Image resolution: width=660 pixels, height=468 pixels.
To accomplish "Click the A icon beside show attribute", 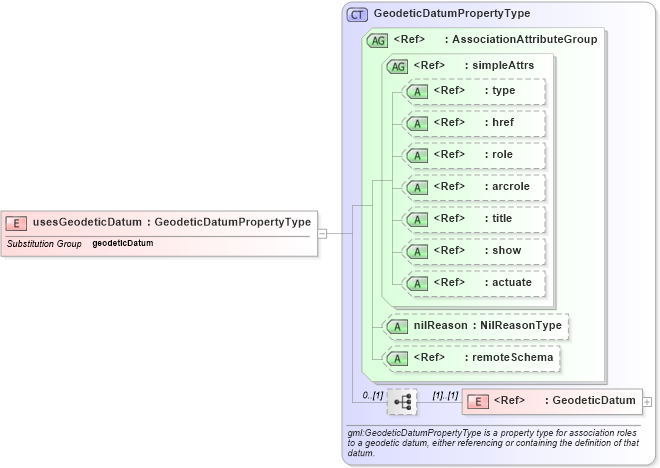I will pyautogui.click(x=417, y=251).
